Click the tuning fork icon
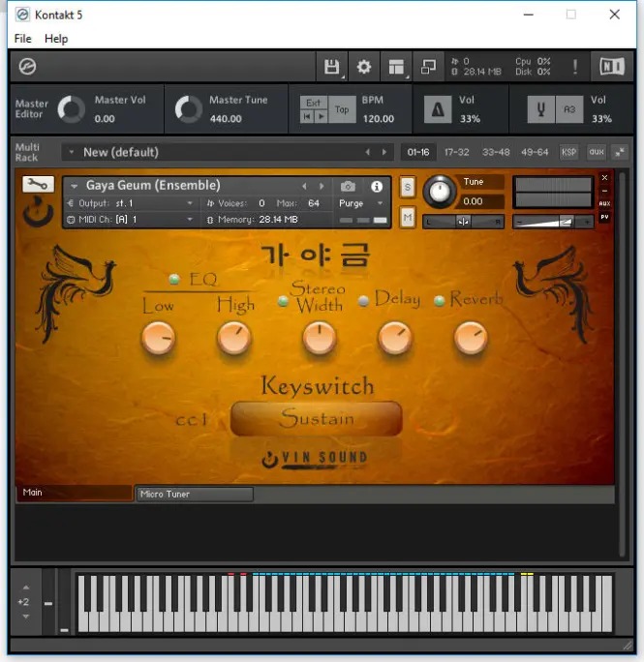 540,109
